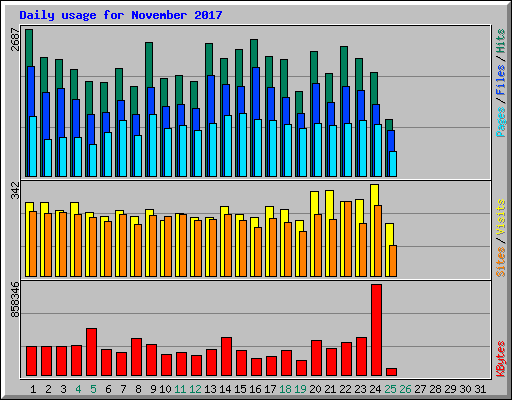Click the green Hits bar for day 9

click(149, 64)
